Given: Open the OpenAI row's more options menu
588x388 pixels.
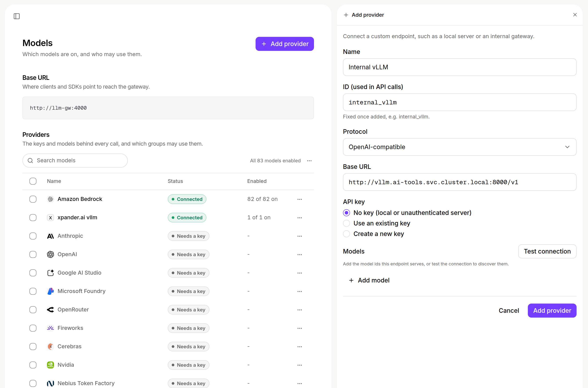Looking at the screenshot, I should tap(300, 255).
